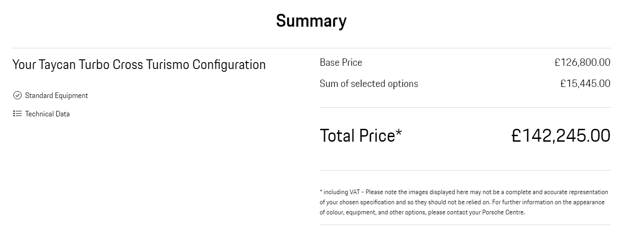Click the word 'Configuration' in the title
644x236 pixels.
229,65
